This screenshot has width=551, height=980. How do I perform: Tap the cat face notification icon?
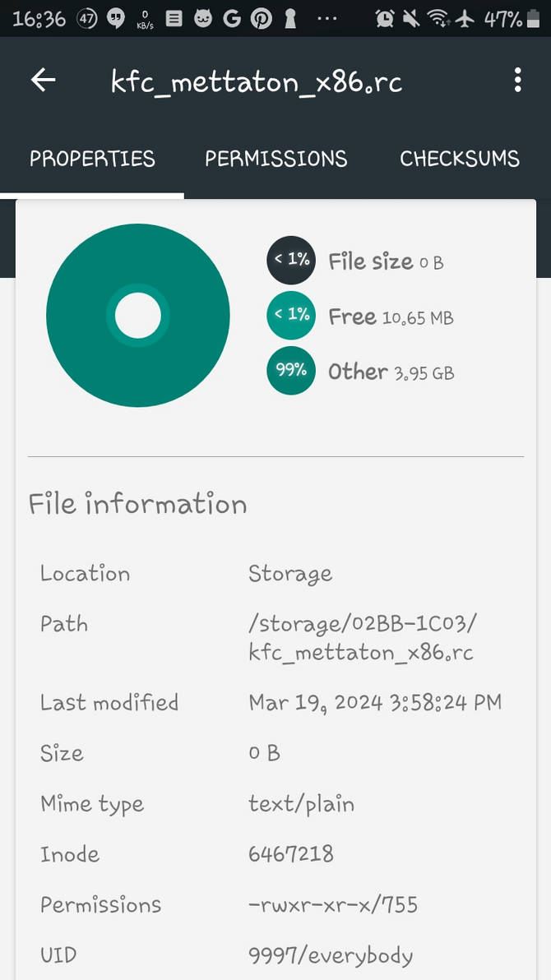pos(202,19)
